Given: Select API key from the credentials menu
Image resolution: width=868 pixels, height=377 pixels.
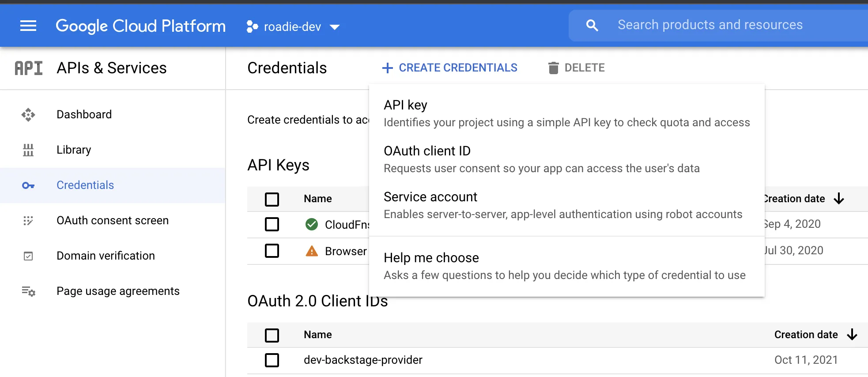Looking at the screenshot, I should point(405,105).
